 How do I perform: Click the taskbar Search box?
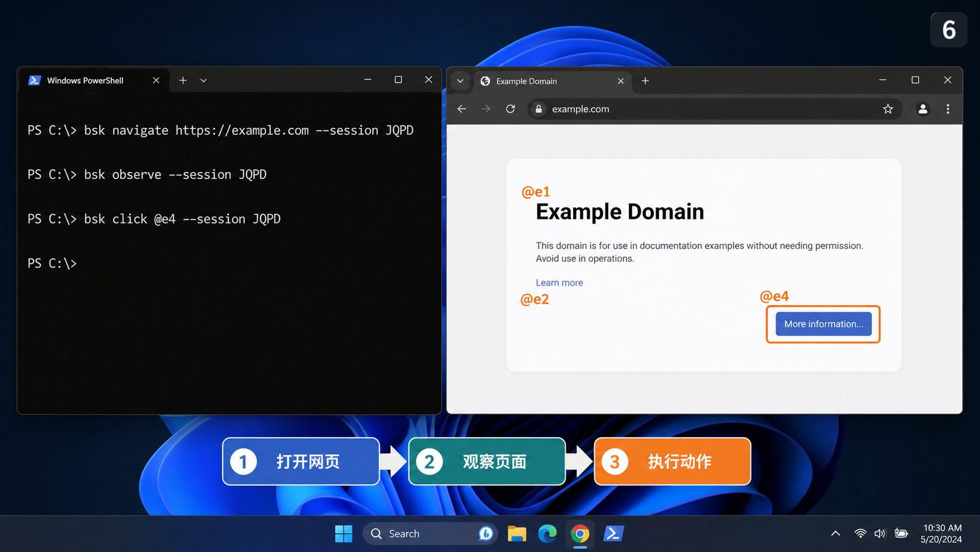point(430,534)
